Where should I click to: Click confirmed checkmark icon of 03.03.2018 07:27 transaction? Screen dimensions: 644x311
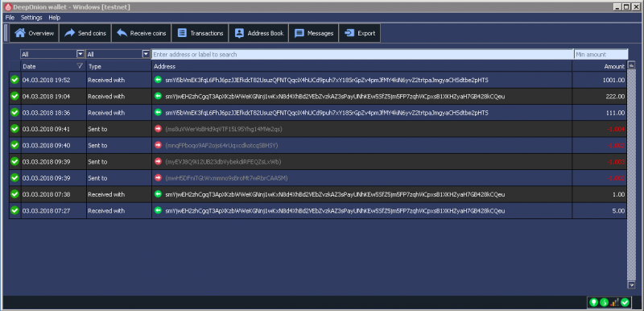click(x=14, y=210)
